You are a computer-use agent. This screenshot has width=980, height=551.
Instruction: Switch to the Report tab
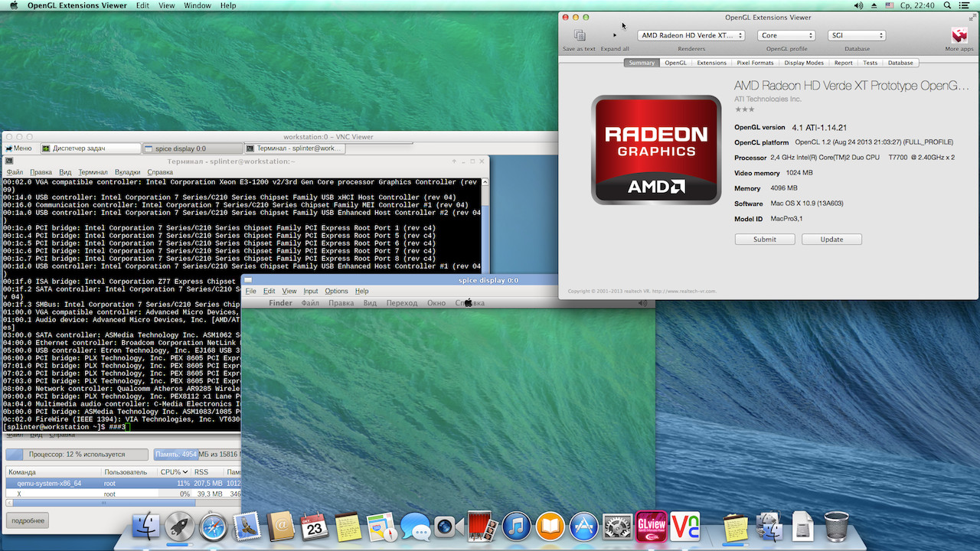[843, 63]
